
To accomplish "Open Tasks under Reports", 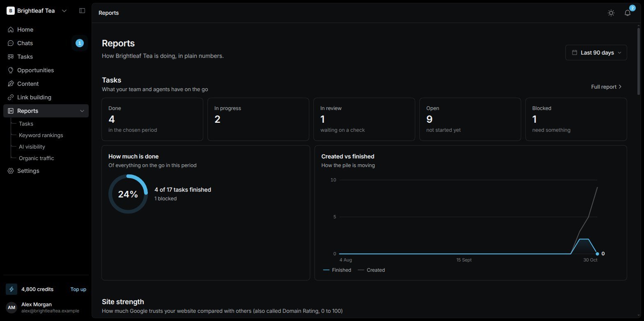I will 26,124.
